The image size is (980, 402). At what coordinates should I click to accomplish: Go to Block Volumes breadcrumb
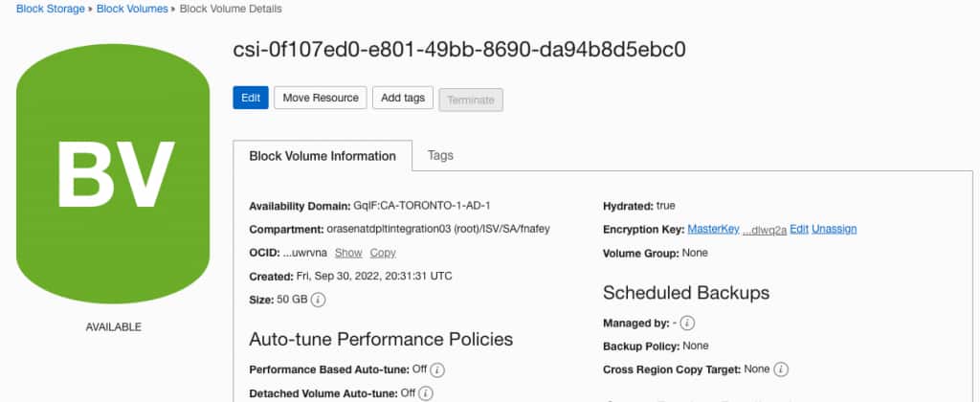(132, 9)
